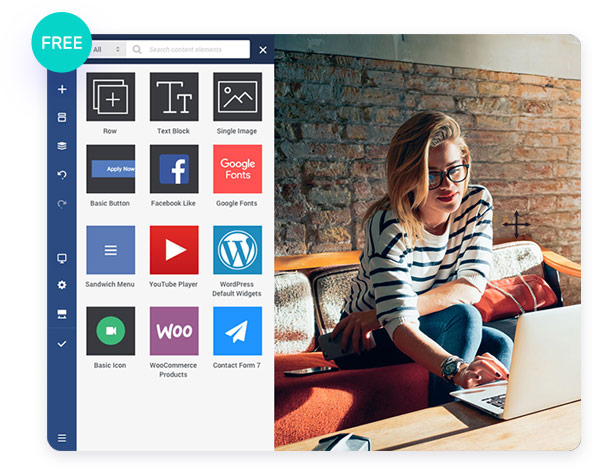Select the Row element
The image size is (594, 469).
click(x=111, y=103)
